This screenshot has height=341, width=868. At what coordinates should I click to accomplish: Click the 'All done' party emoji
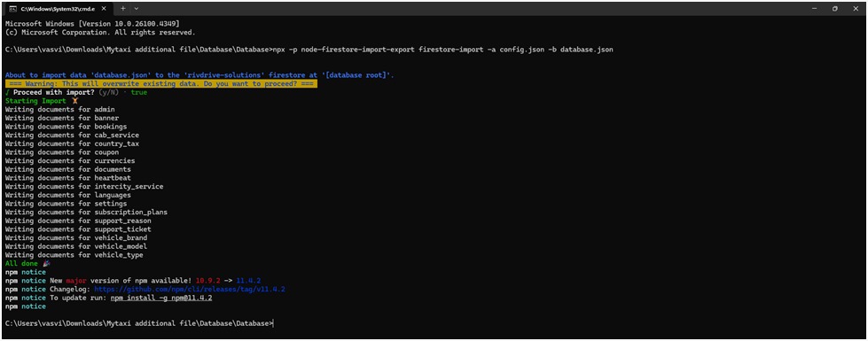coord(46,264)
